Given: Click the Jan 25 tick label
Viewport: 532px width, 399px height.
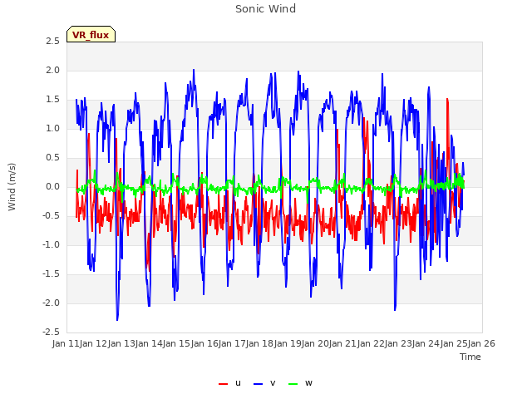Looking at the screenshot, I should pyautogui.click(x=454, y=343).
